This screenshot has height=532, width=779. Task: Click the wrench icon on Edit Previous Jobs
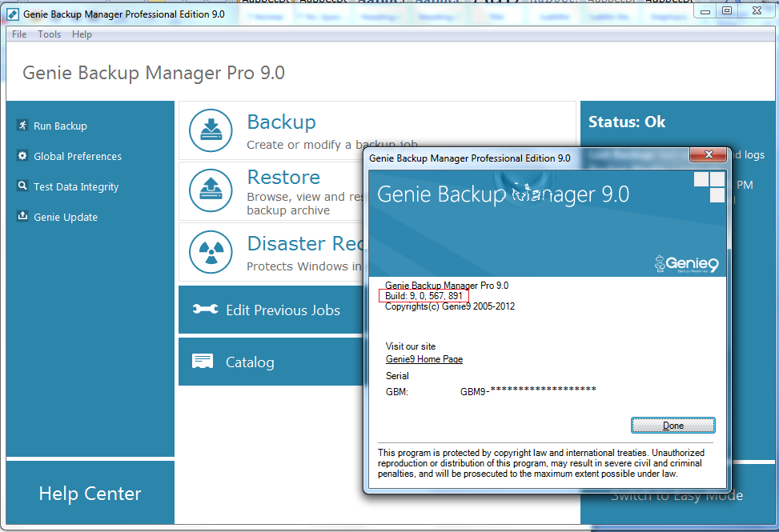[205, 309]
